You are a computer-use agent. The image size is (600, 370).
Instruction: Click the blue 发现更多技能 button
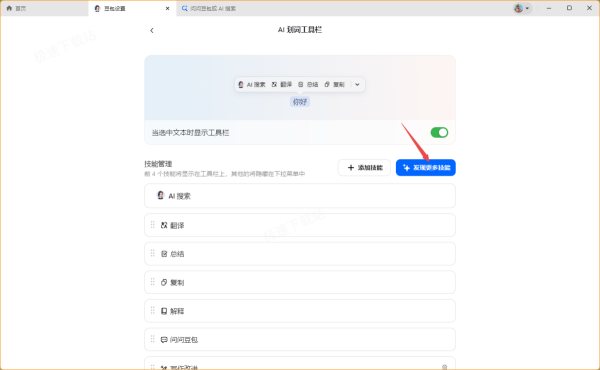(x=426, y=168)
